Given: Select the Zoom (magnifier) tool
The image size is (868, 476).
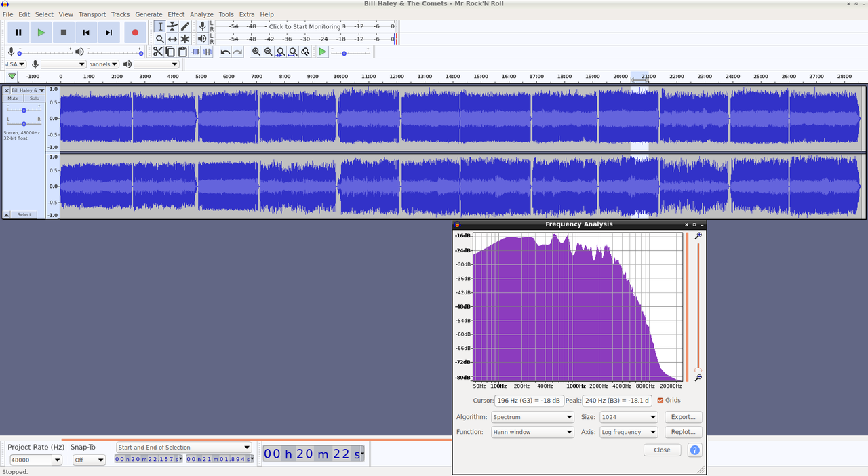Looking at the screenshot, I should tap(160, 39).
